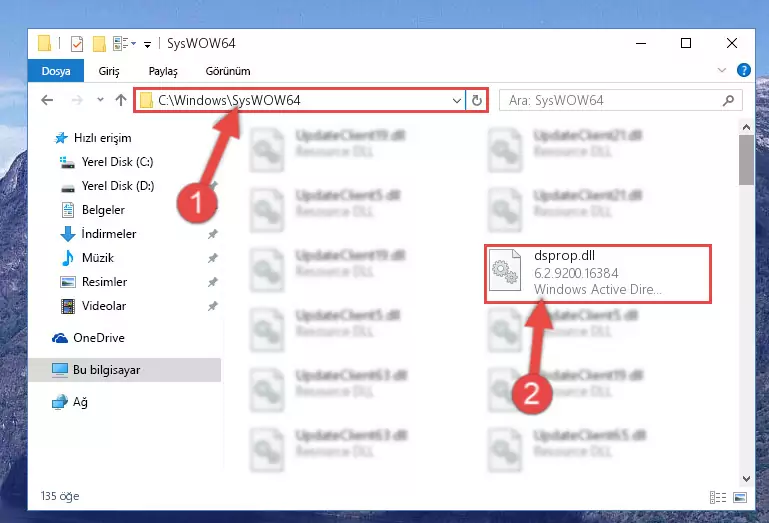This screenshot has width=769, height=523.
Task: Open the Belgeler folder
Action: (103, 210)
